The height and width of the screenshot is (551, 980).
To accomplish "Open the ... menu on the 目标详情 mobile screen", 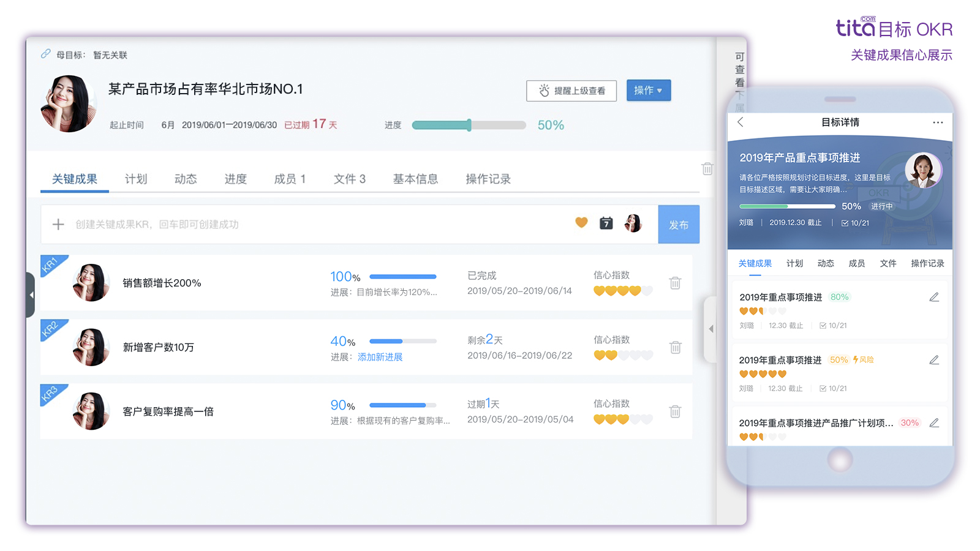I will coord(938,122).
